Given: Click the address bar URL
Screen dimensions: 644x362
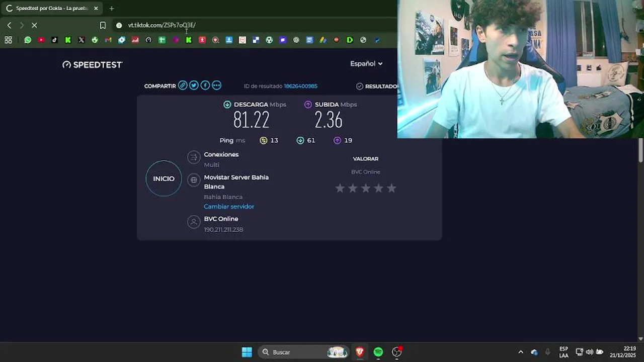Looking at the screenshot, I should (162, 25).
